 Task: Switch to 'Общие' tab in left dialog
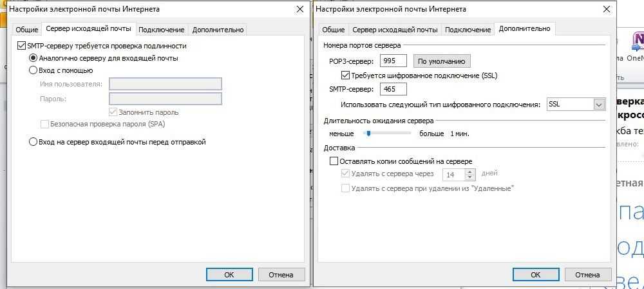[x=26, y=30]
